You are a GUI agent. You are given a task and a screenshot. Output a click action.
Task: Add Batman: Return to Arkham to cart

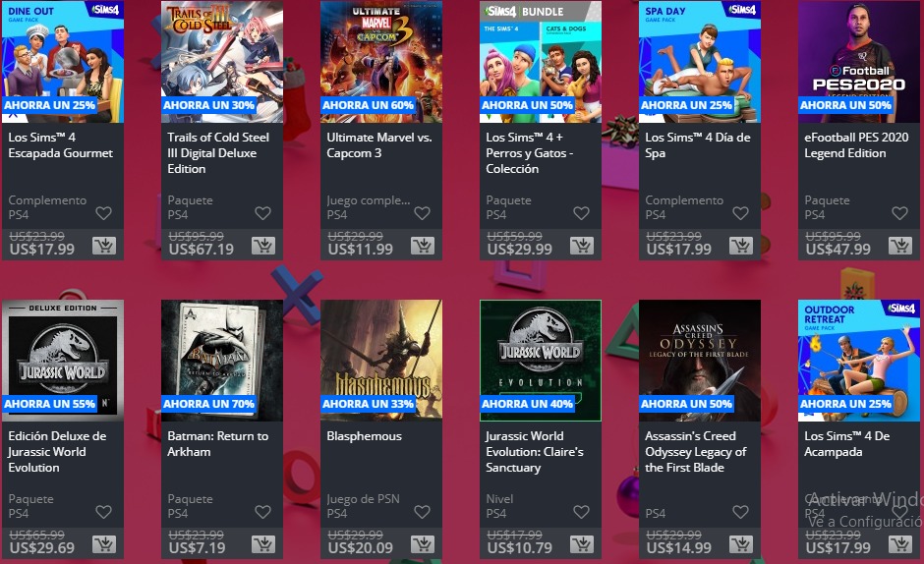pyautogui.click(x=263, y=544)
